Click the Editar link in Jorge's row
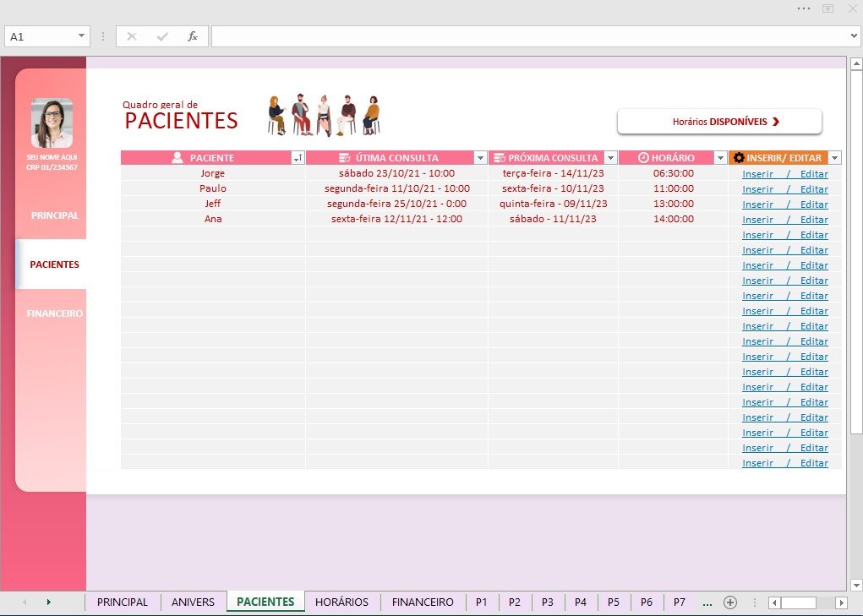Screen dimensions: 863x616 tap(814, 174)
